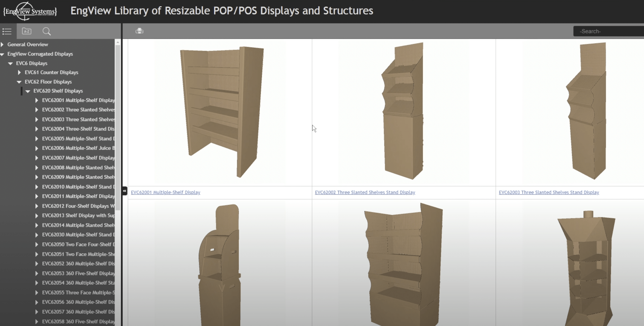Click the sidebar vertical scrollbar thumb
The image size is (644, 326).
pyautogui.click(x=118, y=128)
